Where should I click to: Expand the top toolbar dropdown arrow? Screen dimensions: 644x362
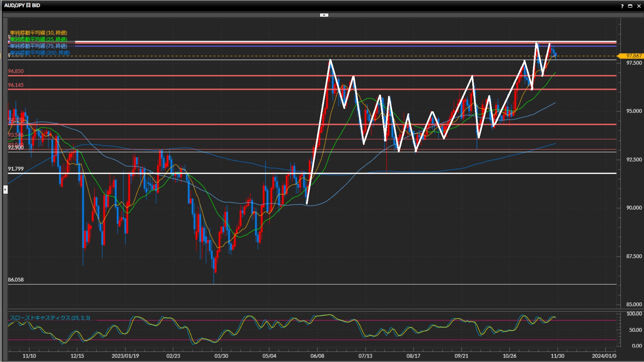tap(324, 15)
